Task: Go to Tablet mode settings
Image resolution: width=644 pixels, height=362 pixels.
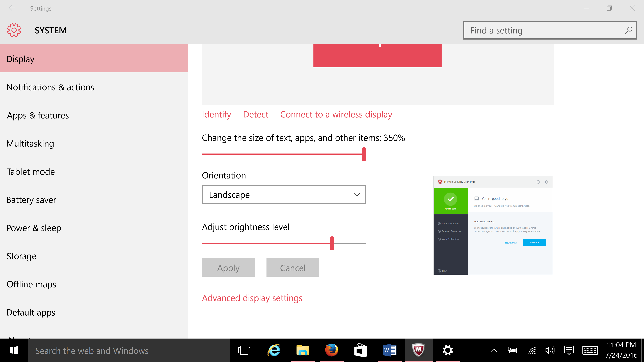Action: (31, 172)
